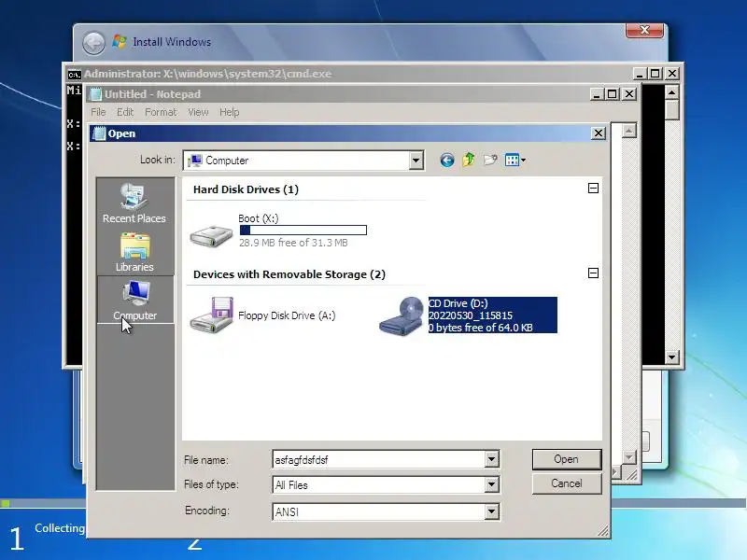Viewport: 747px width, 560px height.
Task: Open the Notepad Help menu
Action: [x=229, y=112]
